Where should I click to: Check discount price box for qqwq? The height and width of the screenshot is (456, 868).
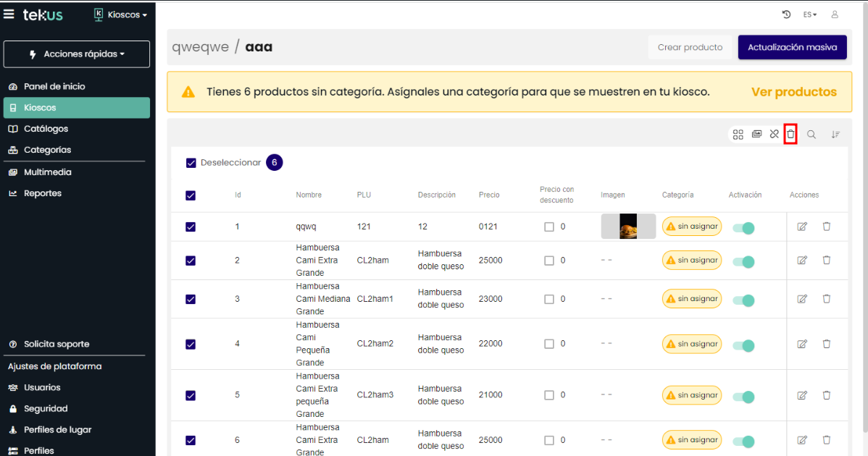[x=549, y=227]
